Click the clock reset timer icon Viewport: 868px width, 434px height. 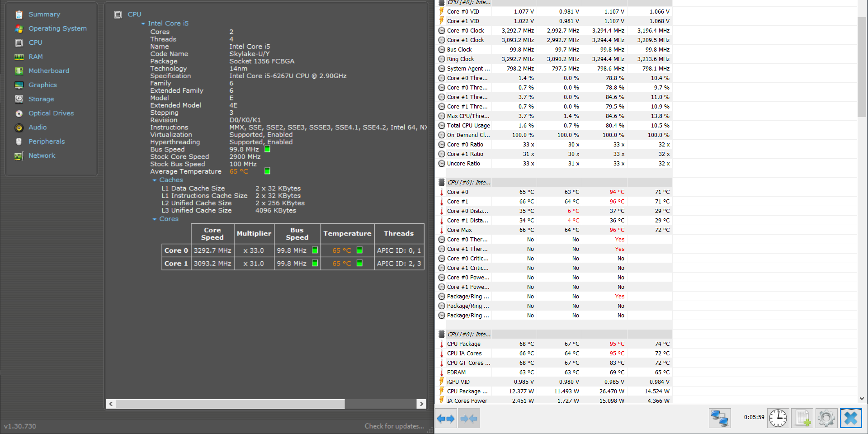[x=778, y=418]
